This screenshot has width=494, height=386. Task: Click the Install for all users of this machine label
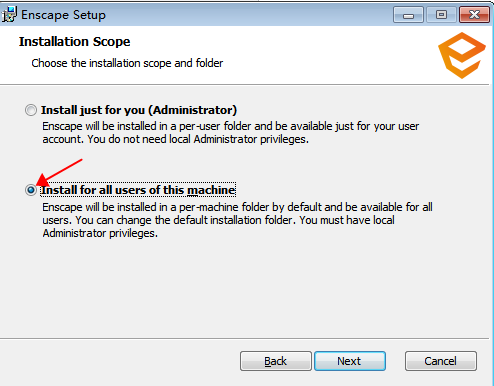pos(138,190)
